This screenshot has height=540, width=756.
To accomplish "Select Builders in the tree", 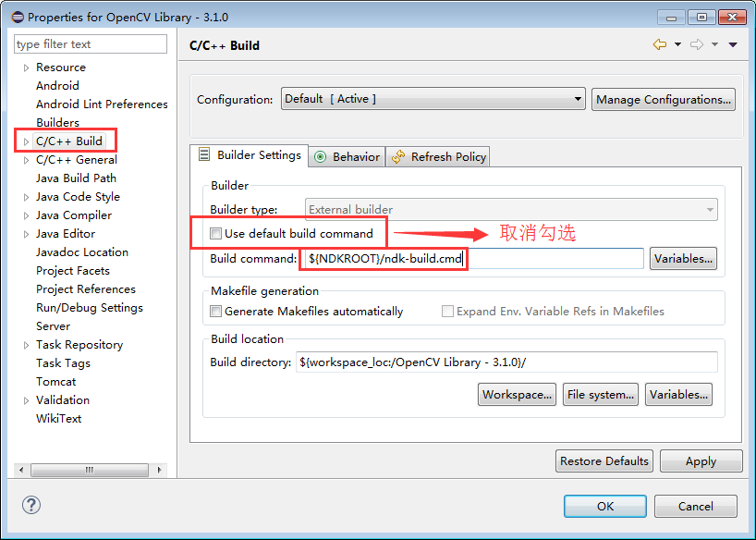I will [x=57, y=123].
